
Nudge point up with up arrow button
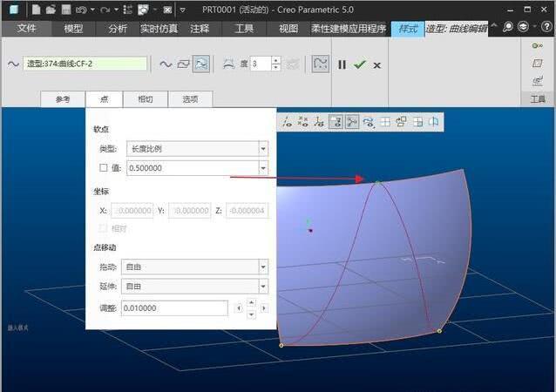point(251,302)
